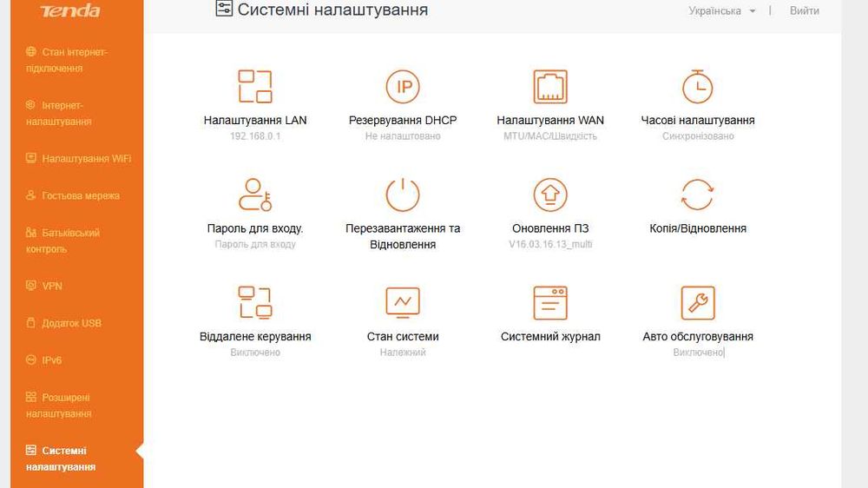Viewport: 868px width, 488px height.
Task: Open Батьківський контроль menu item
Action: 63,241
